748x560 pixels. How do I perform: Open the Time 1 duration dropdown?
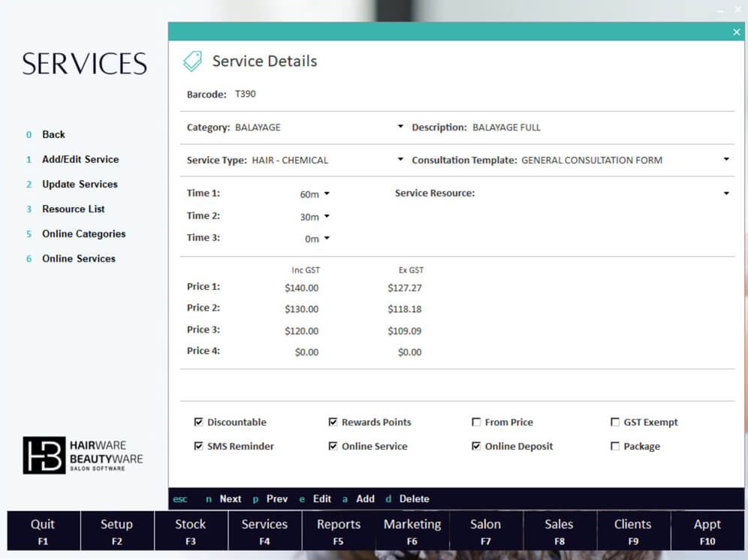pos(327,194)
